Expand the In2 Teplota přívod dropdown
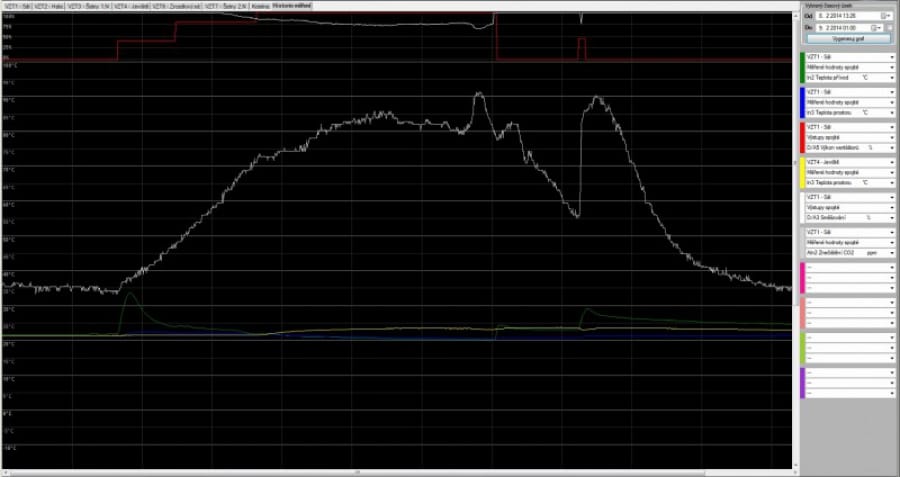 [891, 76]
